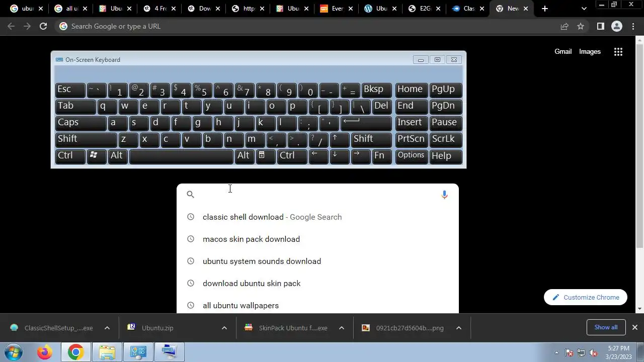Image resolution: width=644 pixels, height=362 pixels.
Task: Open the Images link
Action: coord(590,51)
